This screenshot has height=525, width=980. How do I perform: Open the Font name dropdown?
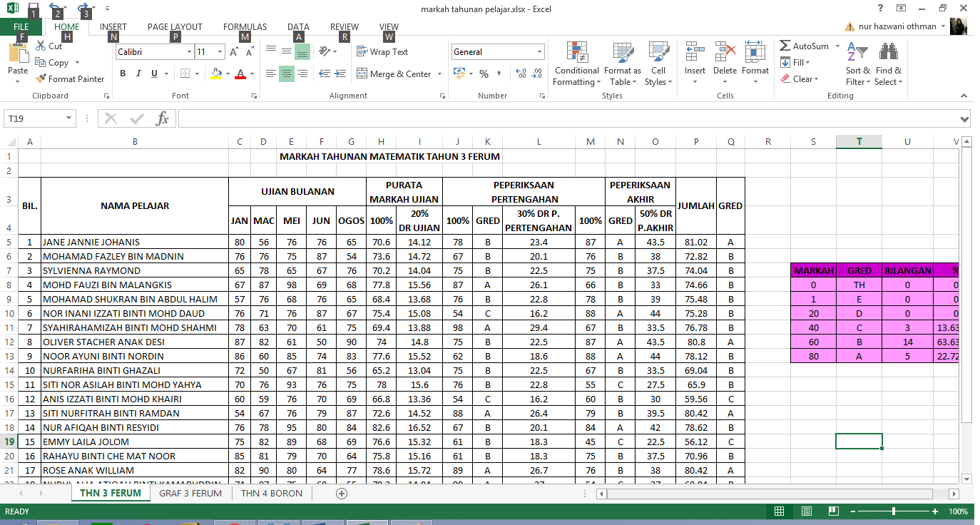(190, 51)
